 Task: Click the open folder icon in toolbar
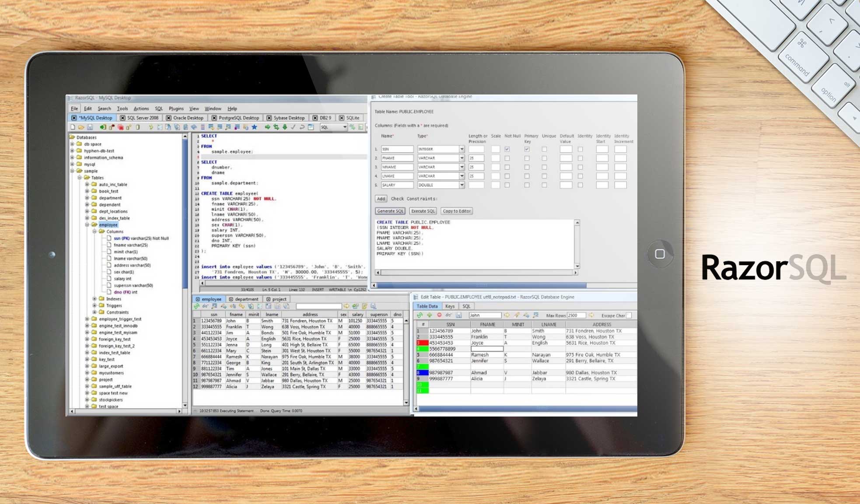(x=81, y=127)
